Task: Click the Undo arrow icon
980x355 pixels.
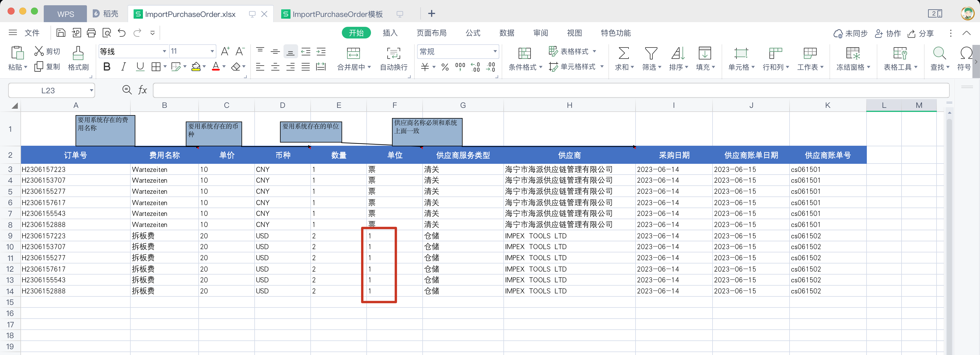Action: [122, 33]
